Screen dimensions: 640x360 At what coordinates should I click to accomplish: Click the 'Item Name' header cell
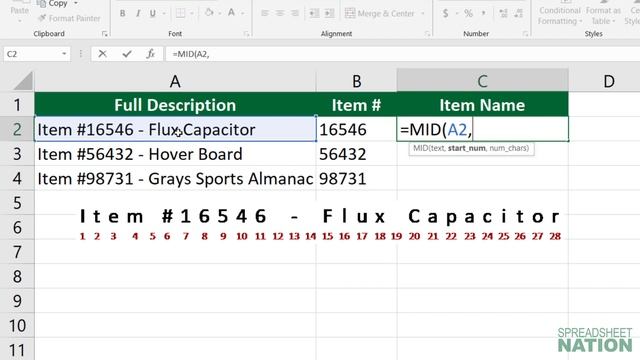point(482,104)
